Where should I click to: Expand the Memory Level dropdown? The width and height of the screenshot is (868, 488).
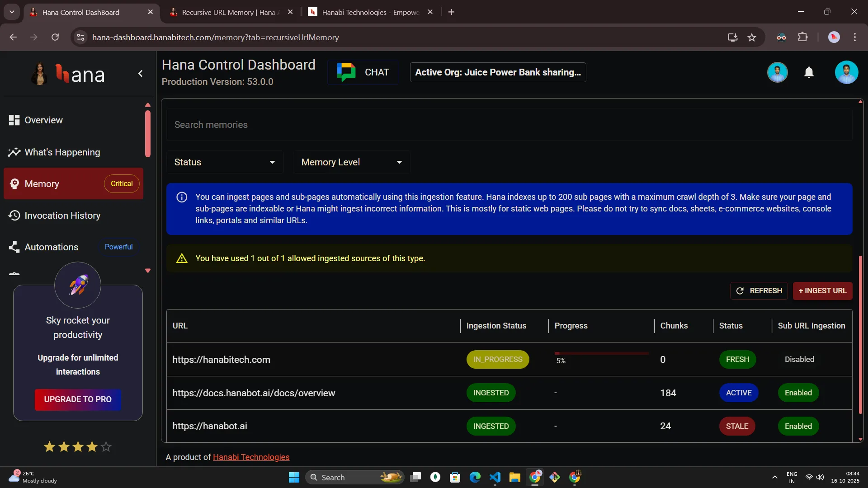tap(351, 162)
